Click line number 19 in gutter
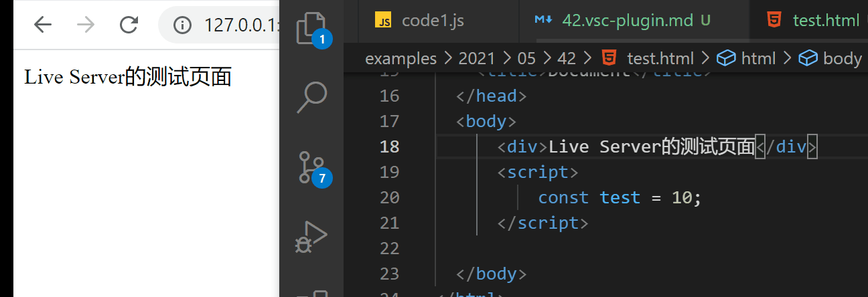Screen dimensions: 868x297 tap(389, 173)
